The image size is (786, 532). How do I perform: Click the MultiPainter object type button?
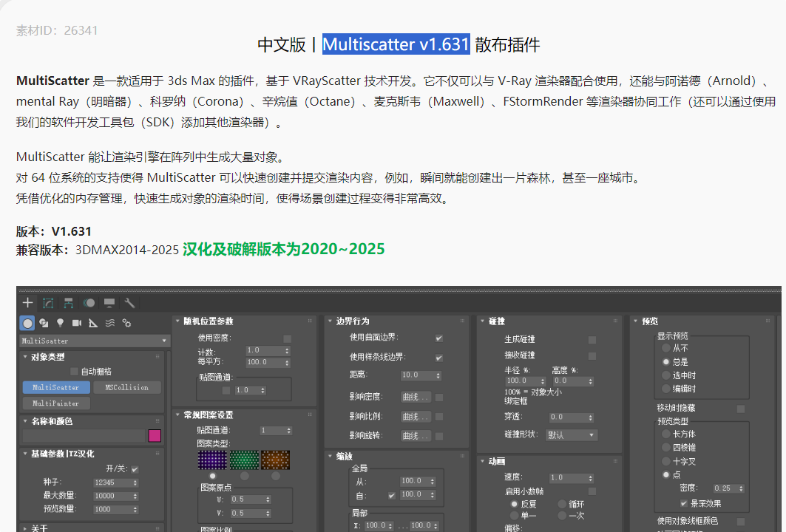[x=56, y=403]
